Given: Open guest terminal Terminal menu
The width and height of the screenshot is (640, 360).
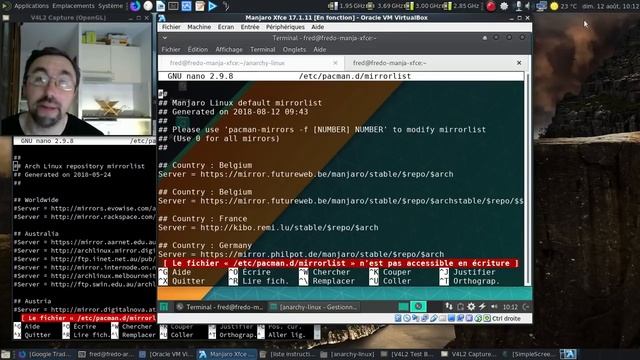Looking at the screenshot, I should point(262,49).
